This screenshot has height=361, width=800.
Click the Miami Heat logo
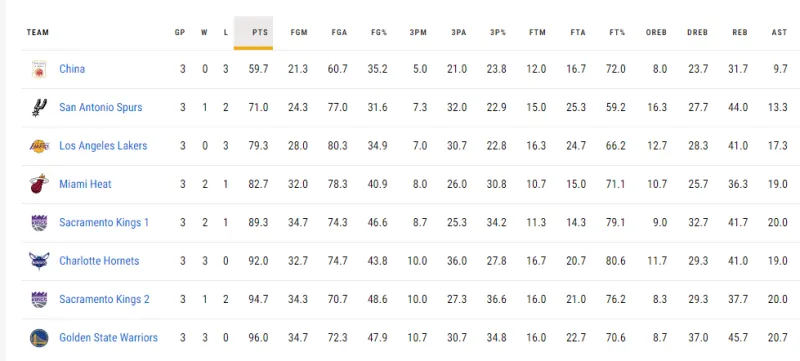(39, 184)
